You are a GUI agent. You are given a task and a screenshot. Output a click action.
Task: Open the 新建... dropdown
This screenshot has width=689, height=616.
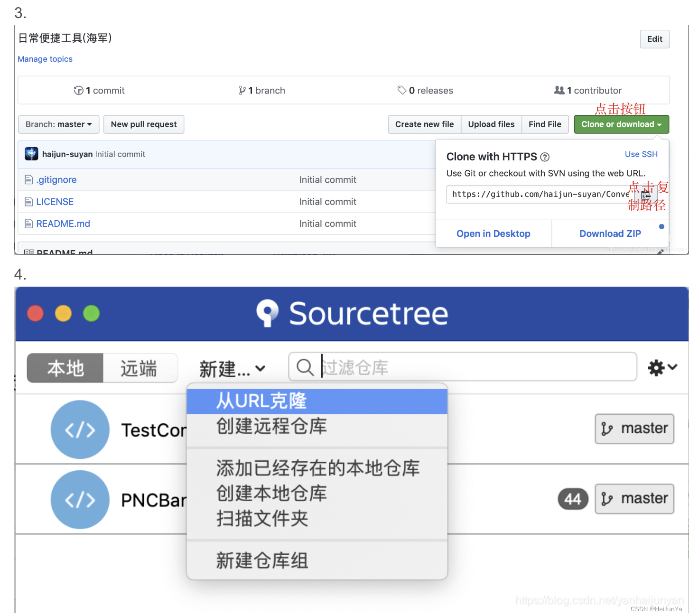pos(232,369)
